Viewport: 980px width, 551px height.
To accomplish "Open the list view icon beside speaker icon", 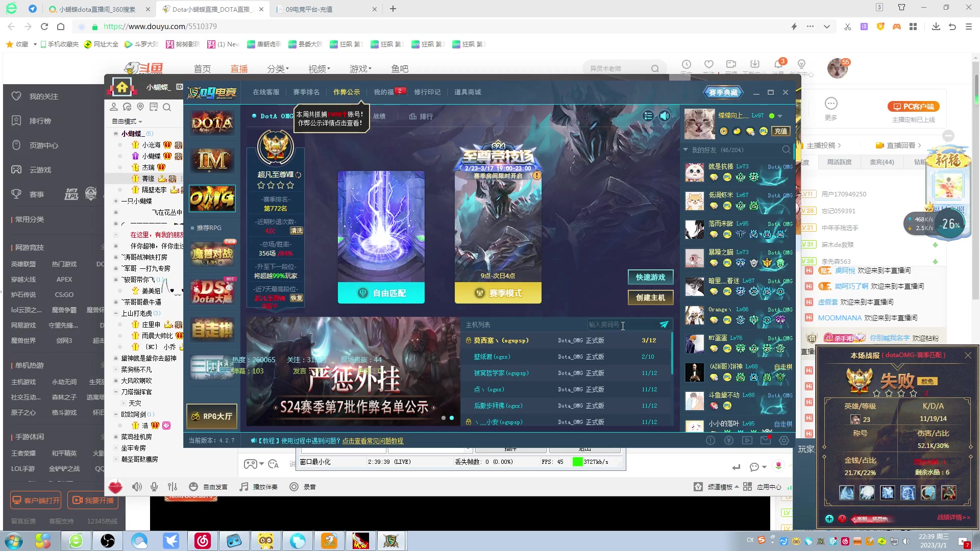I will (x=648, y=116).
